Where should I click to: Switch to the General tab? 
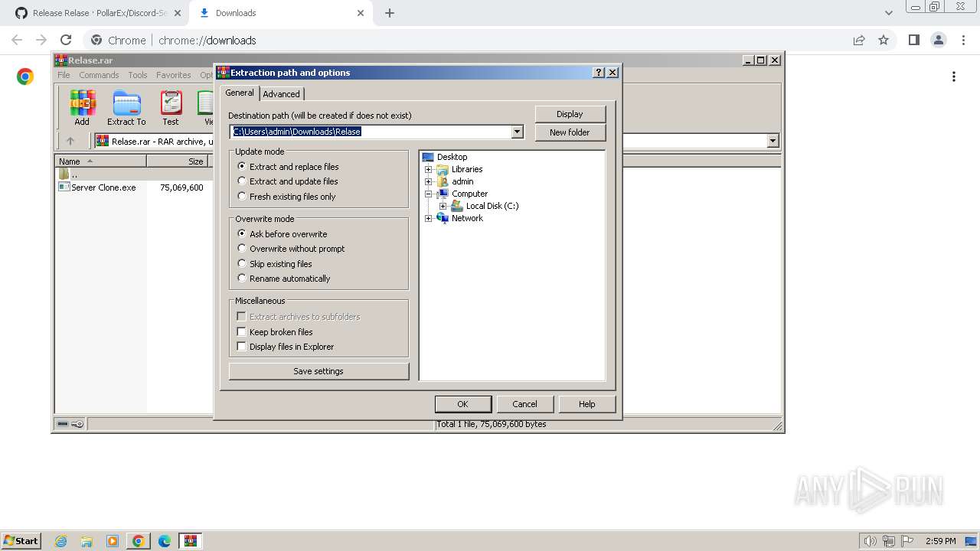[x=239, y=93]
